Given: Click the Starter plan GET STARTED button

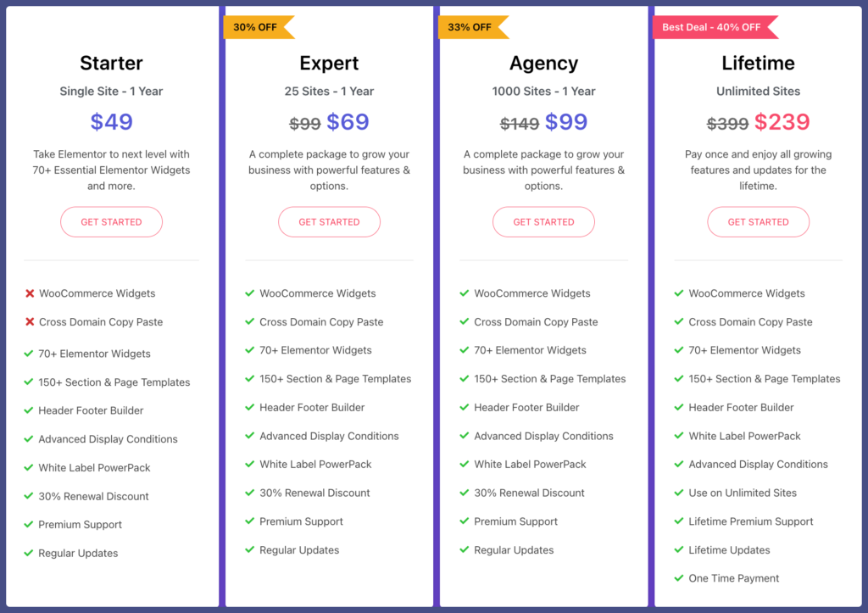Looking at the screenshot, I should coord(111,222).
